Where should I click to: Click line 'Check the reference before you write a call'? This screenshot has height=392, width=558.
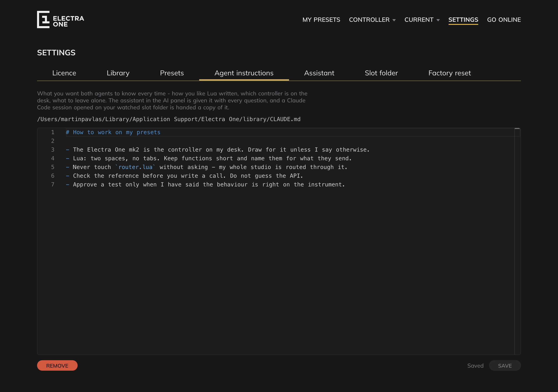click(x=184, y=176)
